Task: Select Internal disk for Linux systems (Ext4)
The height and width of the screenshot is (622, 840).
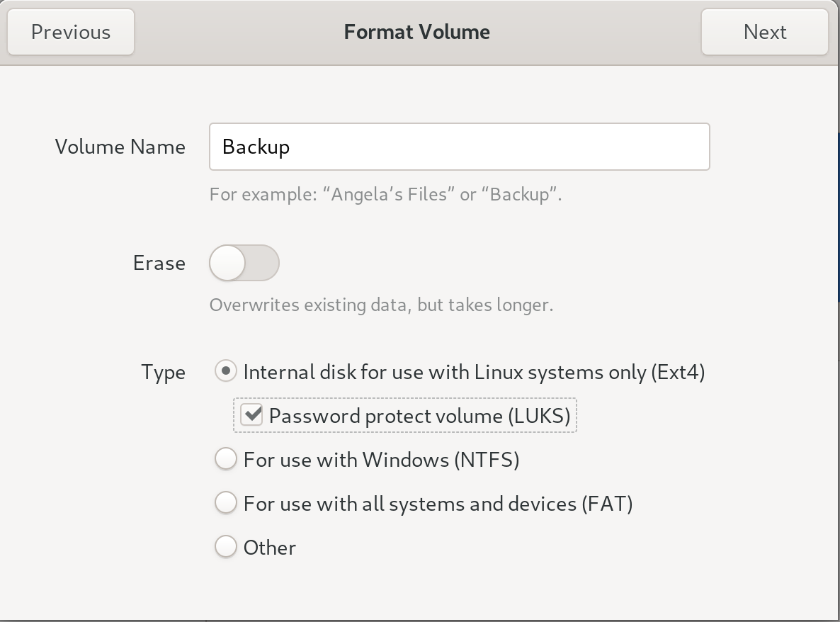Action: [x=225, y=371]
